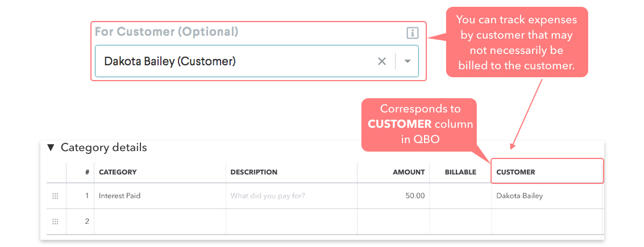Toggle the billable cell in row 1
The width and height of the screenshot is (644, 247).
pos(460,196)
